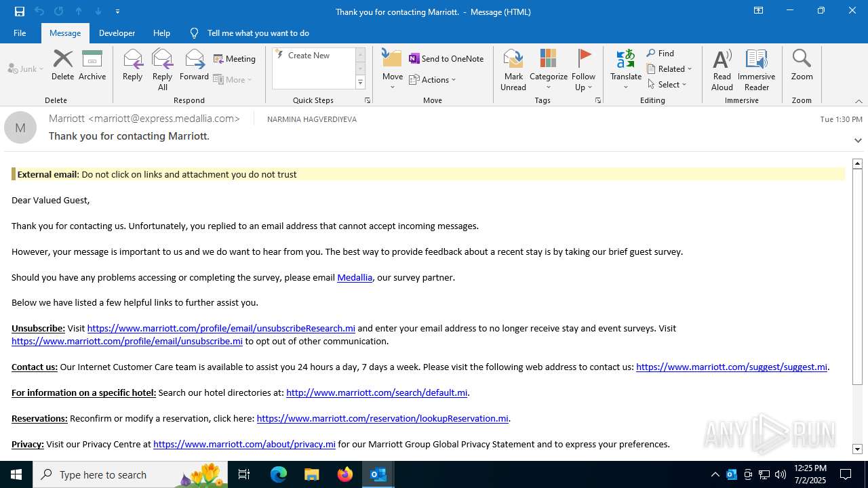This screenshot has width=868, height=488.
Task: Click recipient name NARMINA HAGVERDIYEVA
Action: coord(312,119)
